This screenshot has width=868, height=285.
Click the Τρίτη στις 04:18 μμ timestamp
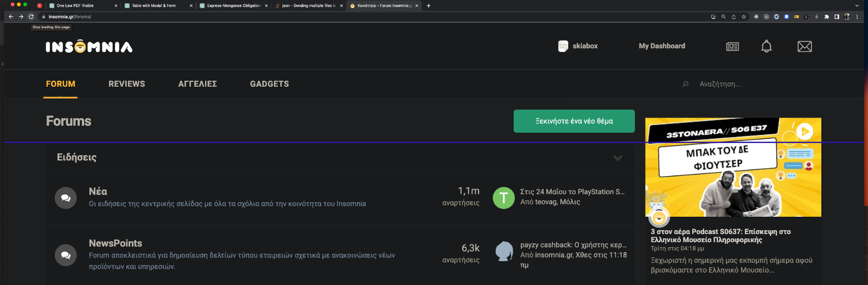pyautogui.click(x=678, y=249)
